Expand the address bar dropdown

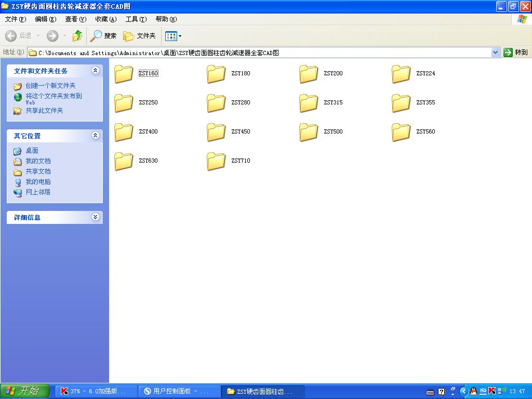(495, 52)
